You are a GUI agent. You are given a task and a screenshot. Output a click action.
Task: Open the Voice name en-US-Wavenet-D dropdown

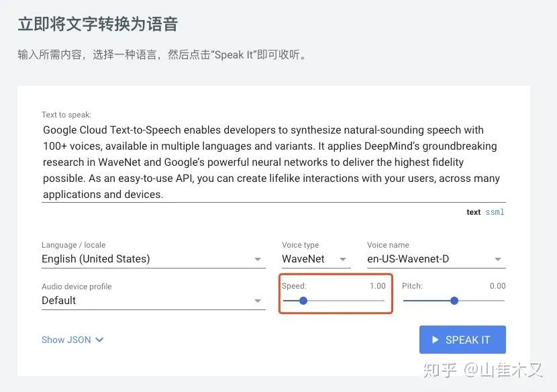435,259
